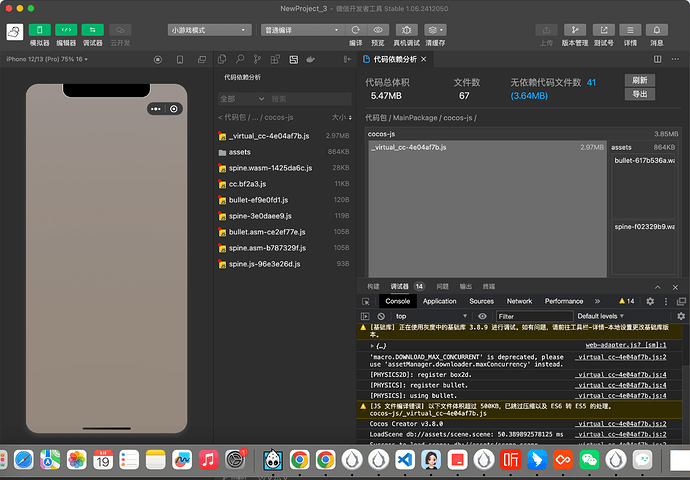
Task: Click the inspect element picker icon
Action: [x=366, y=301]
